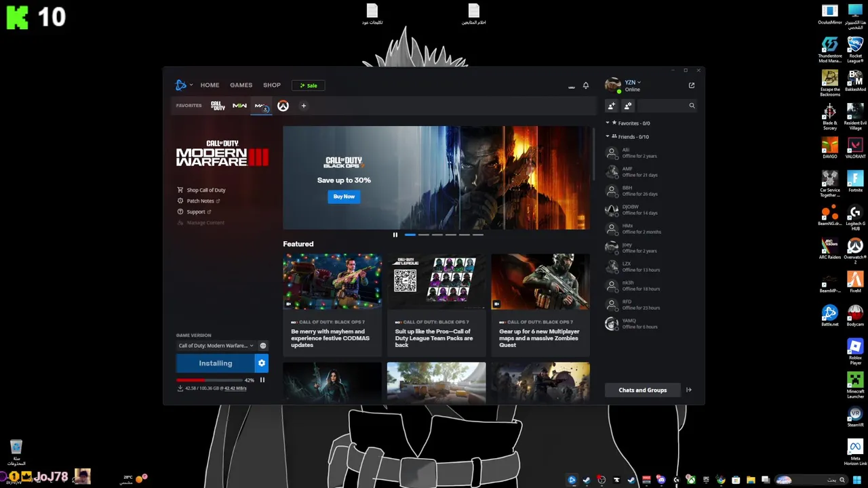Open the Sale tab
This screenshot has width=868, height=488.
click(309, 85)
